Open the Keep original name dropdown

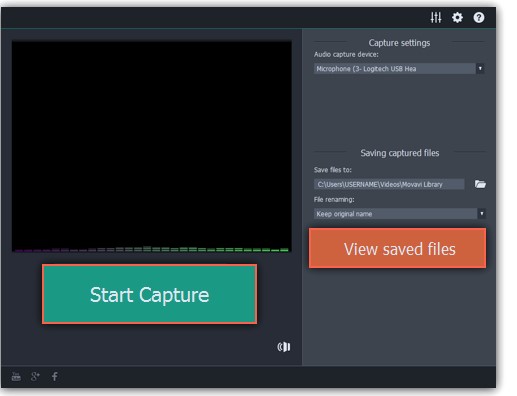click(x=399, y=214)
